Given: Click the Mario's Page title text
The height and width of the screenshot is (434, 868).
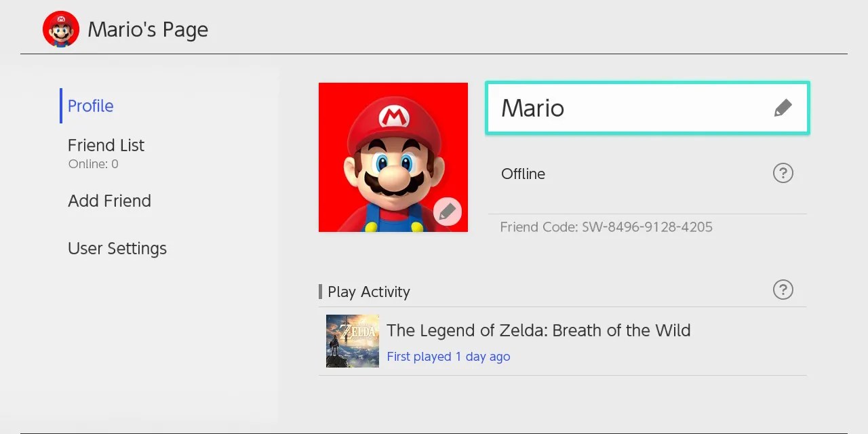Looking at the screenshot, I should coord(148,30).
